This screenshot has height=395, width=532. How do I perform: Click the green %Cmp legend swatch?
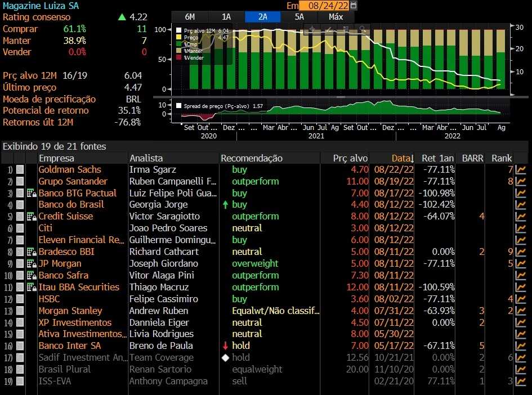pos(179,44)
